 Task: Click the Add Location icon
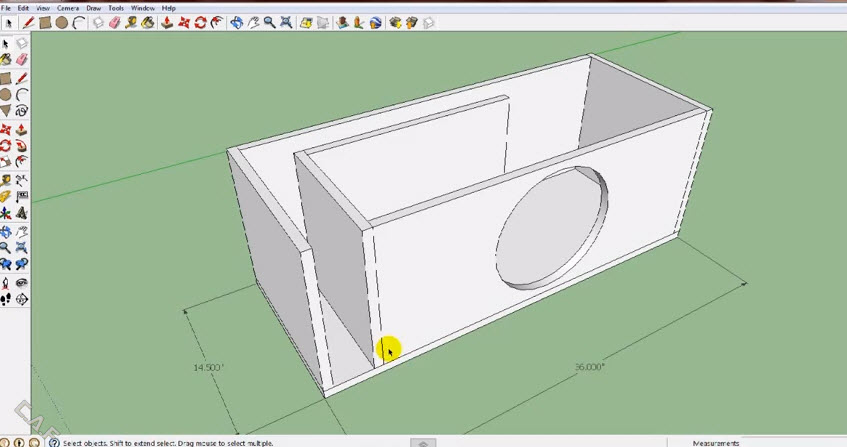(306, 23)
